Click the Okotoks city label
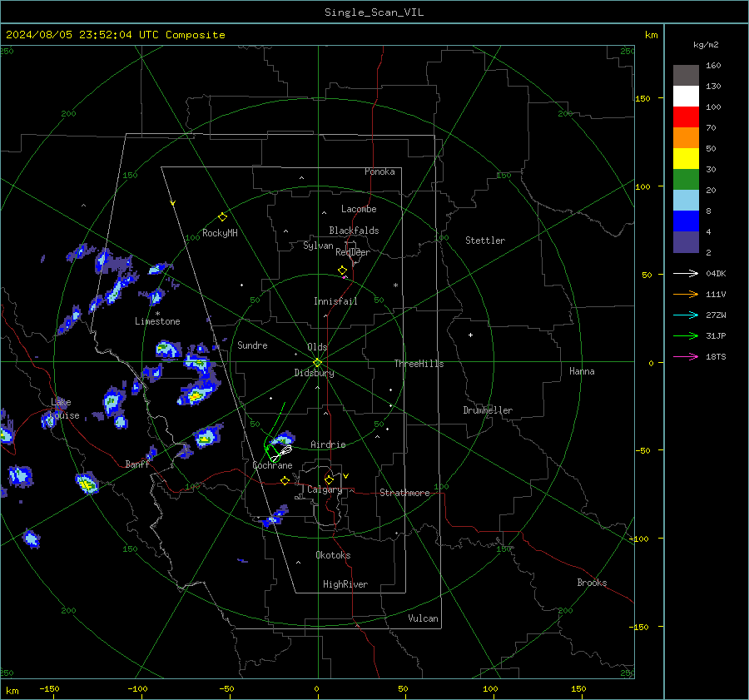 click(x=333, y=555)
